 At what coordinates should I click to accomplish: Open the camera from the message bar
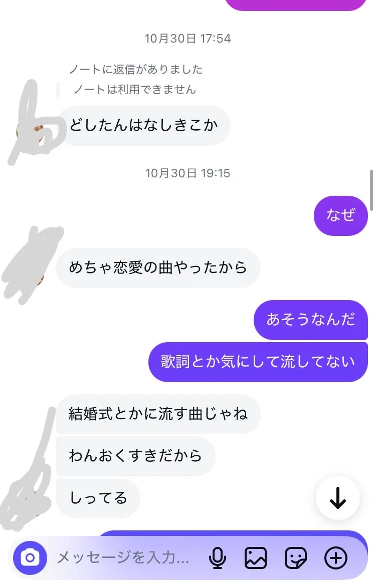pos(30,558)
